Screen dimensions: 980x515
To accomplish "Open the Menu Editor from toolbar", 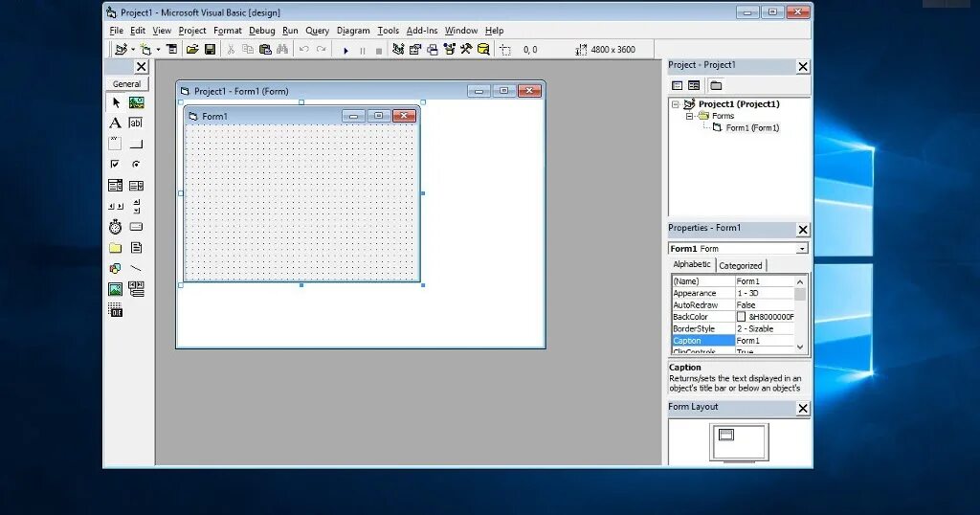I will 172,50.
